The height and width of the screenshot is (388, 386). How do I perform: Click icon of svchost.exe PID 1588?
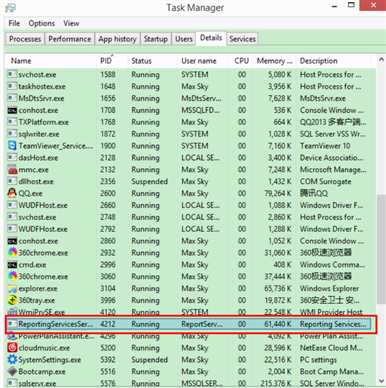coord(12,74)
